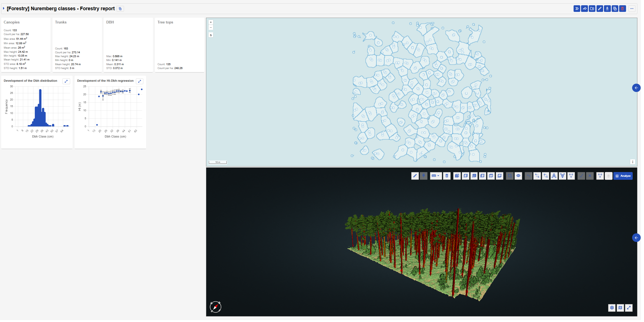
Task: Toggle the pin tool in 3D toolbar
Action: coord(423,176)
